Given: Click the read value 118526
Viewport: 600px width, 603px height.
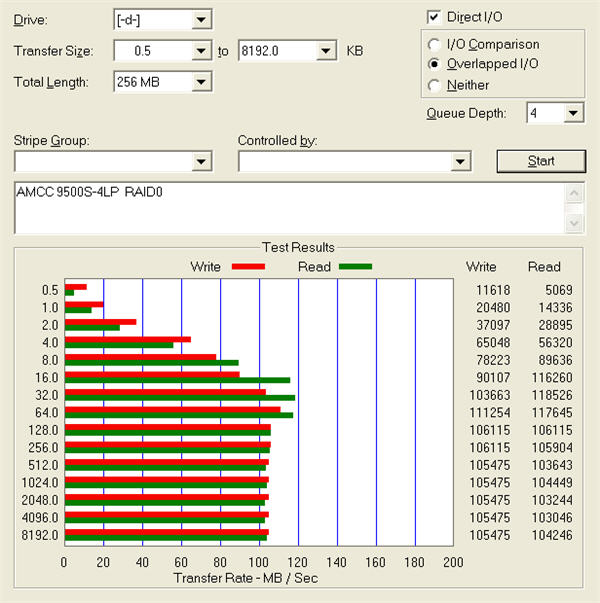Looking at the screenshot, I should point(552,395).
